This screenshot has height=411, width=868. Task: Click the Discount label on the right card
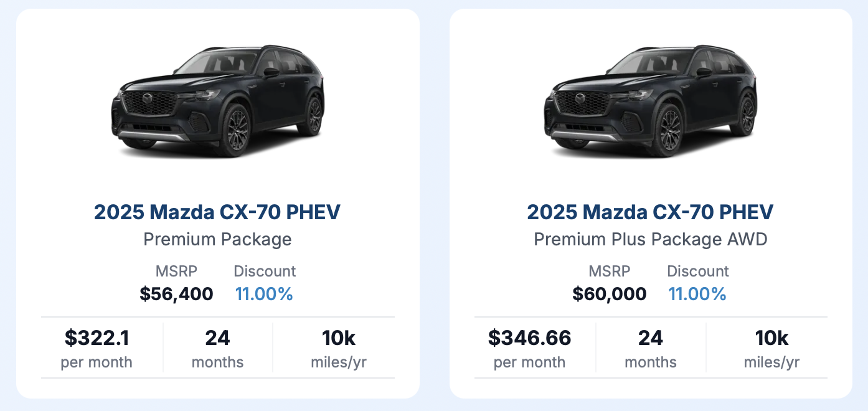click(x=698, y=272)
